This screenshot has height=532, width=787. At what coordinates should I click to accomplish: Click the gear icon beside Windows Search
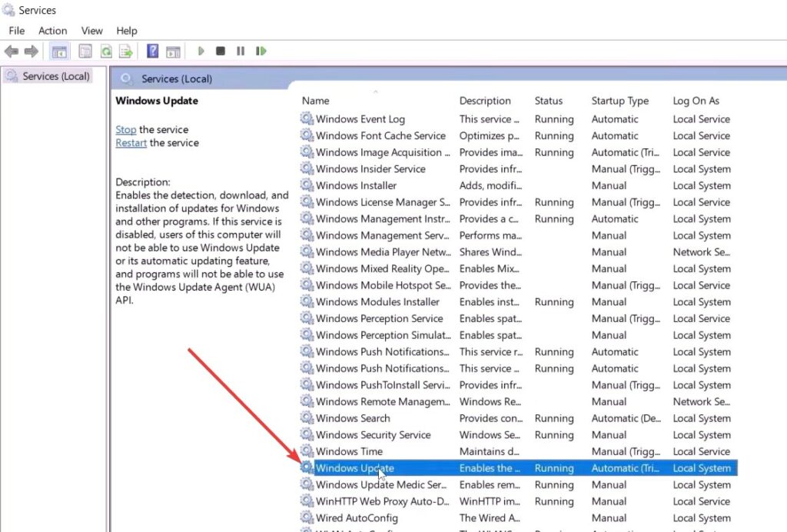tap(307, 418)
